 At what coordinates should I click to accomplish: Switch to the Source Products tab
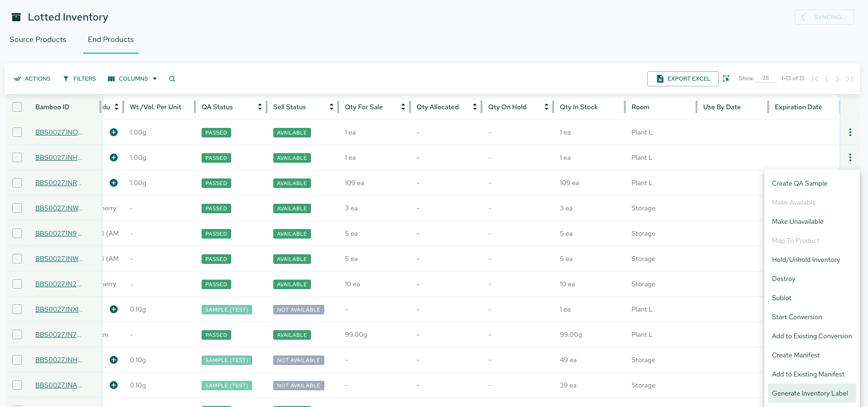[38, 40]
